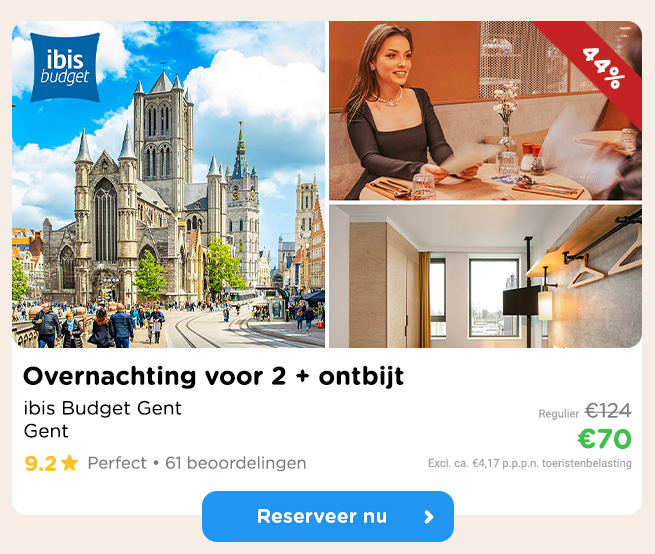
Task: Open the woman at restaurant table photo
Action: [x=485, y=111]
